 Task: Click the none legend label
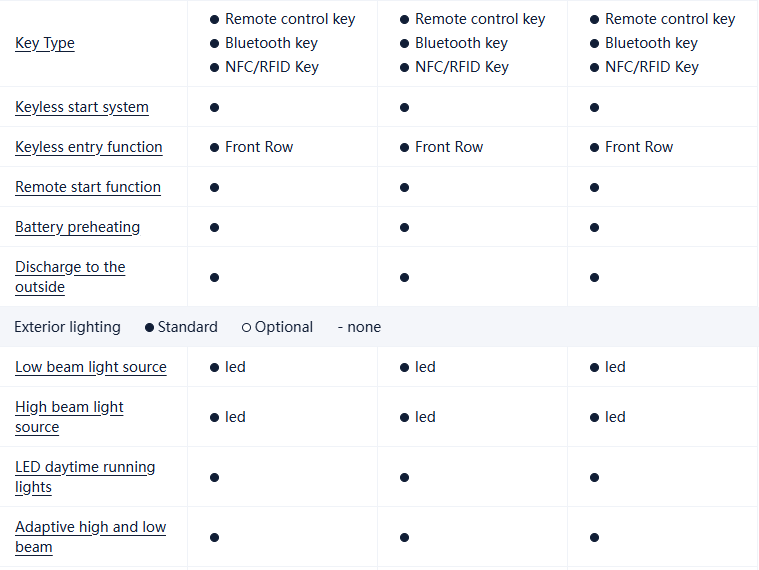pyautogui.click(x=363, y=327)
